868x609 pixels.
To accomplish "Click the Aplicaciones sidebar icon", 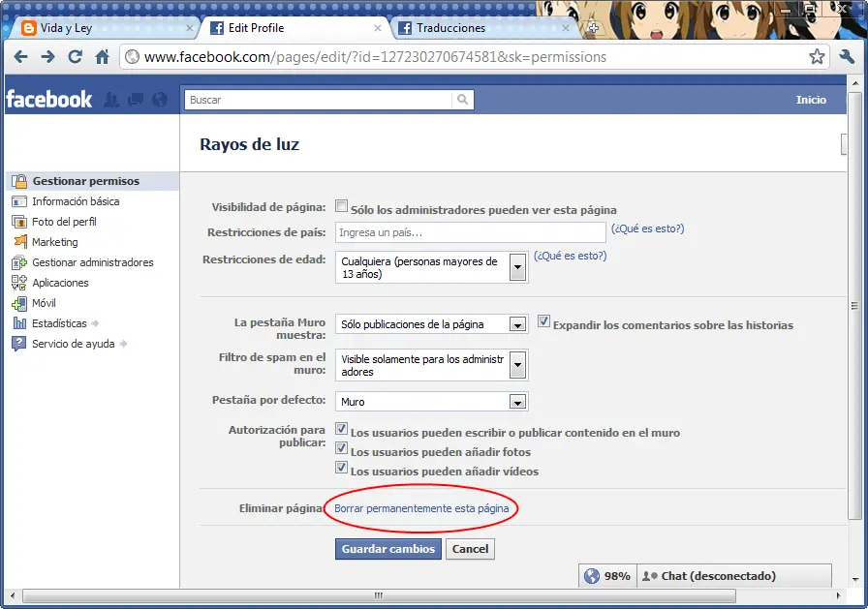I will point(19,283).
